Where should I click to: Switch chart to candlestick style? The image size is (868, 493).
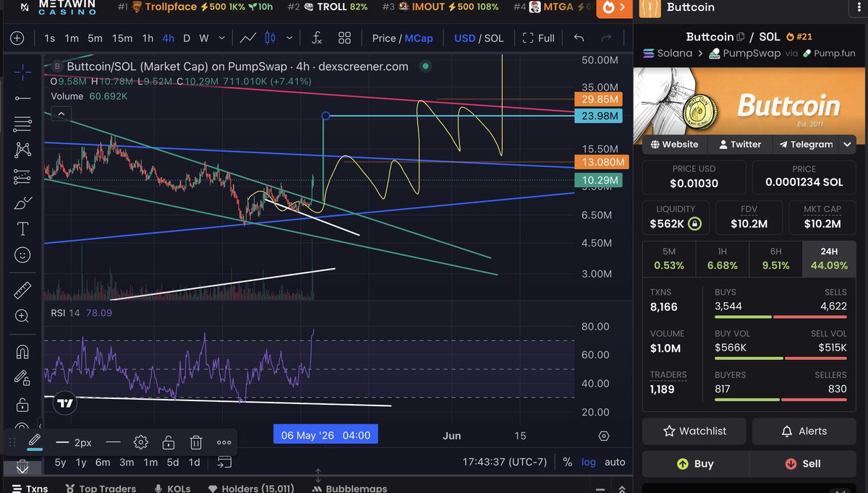coord(271,38)
